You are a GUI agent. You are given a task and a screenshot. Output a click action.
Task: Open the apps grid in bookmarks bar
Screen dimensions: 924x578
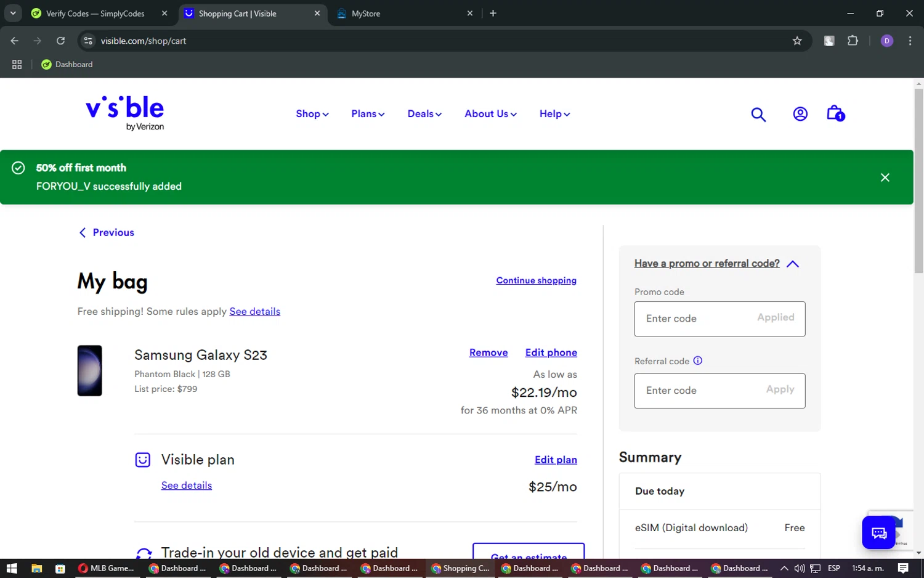pos(17,64)
